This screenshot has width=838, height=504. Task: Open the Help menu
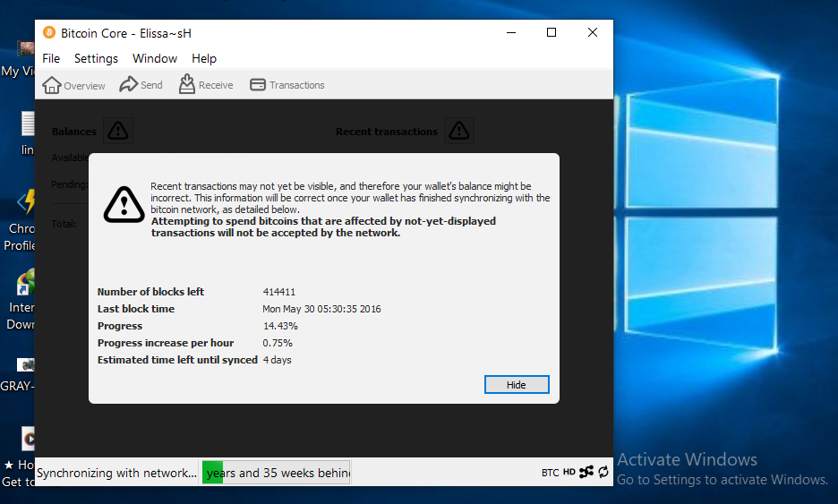tap(203, 58)
